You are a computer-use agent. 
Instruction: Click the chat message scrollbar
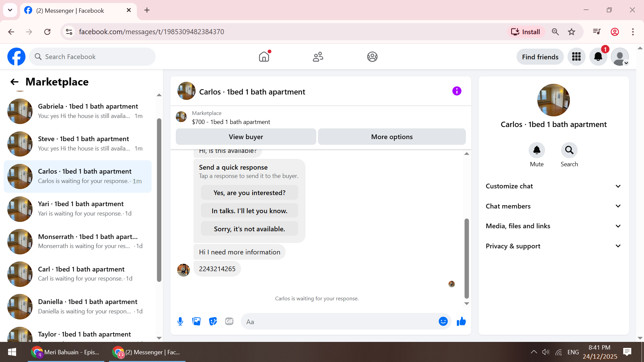click(x=467, y=258)
